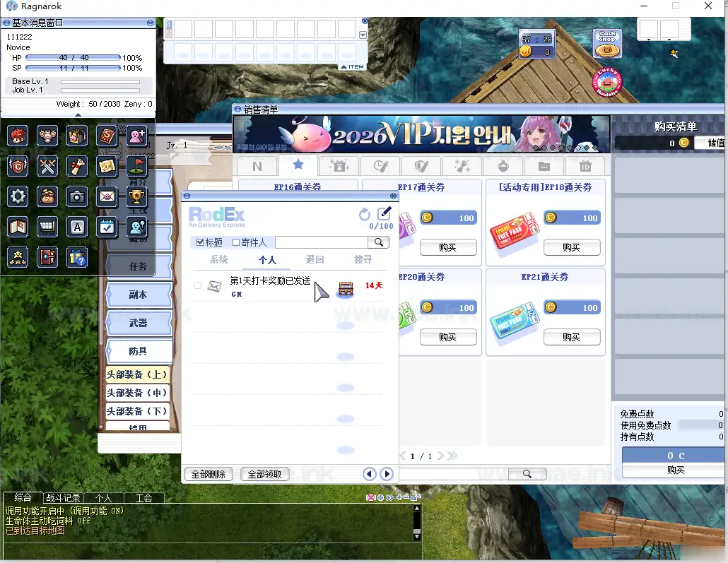The height and width of the screenshot is (563, 728).
Task: Open the settings gear icon
Action: tap(18, 197)
